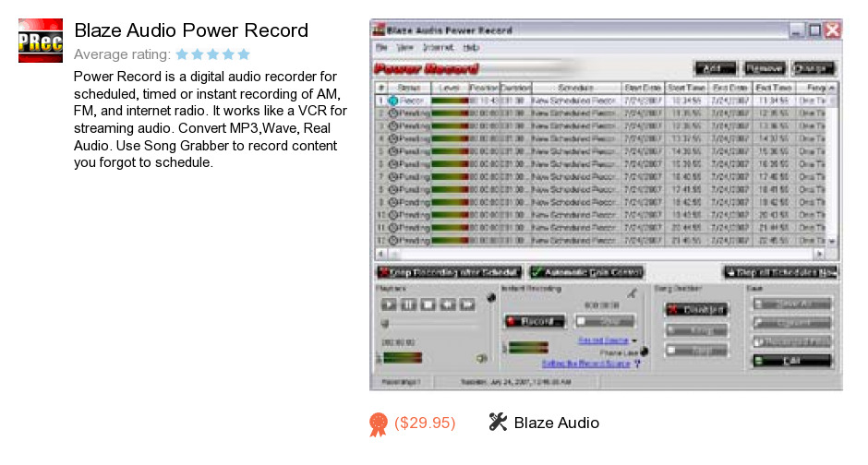The image size is (868, 465).
Task: Click the Pending clock icon in row 12
Action: pos(393,241)
